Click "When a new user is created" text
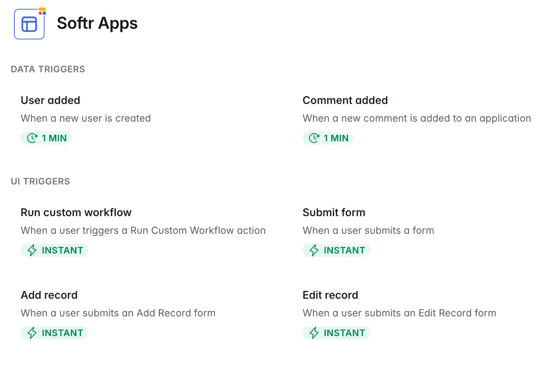 point(86,118)
